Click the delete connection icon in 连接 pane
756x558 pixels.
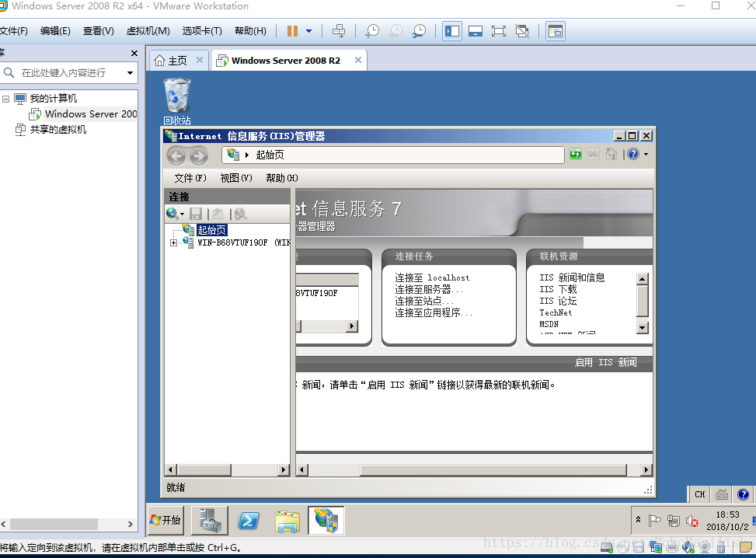(x=240, y=214)
